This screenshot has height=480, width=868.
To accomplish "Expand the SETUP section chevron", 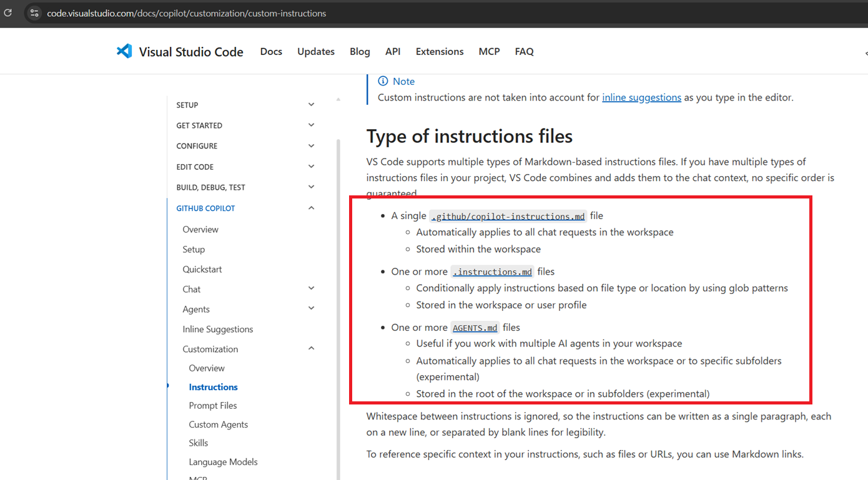I will point(312,104).
